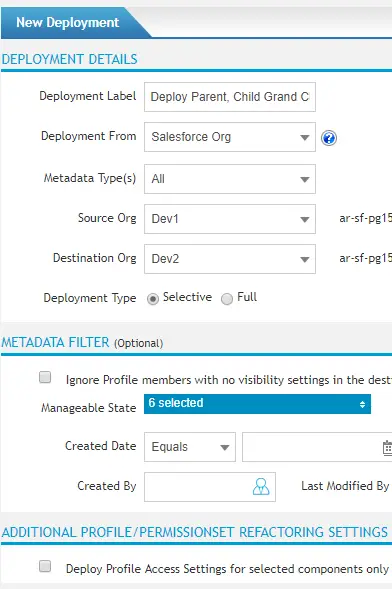
Task: Click the ADDITIONAL PROFILE/PERMISSIONSET REFACTORING SETTINGS heading
Action: [x=194, y=532]
